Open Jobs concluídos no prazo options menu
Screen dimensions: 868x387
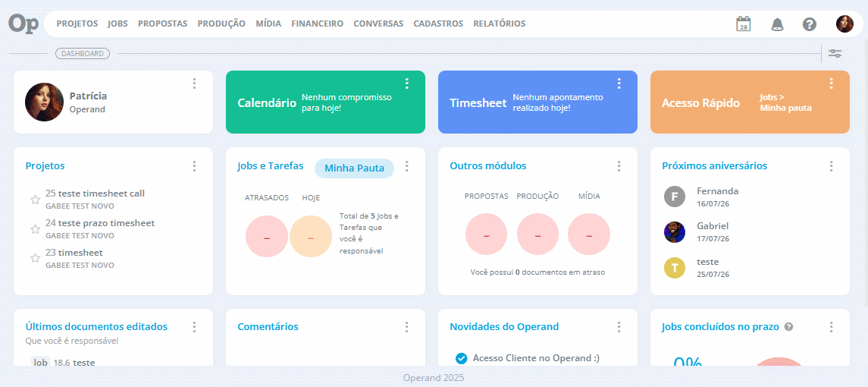[831, 326]
